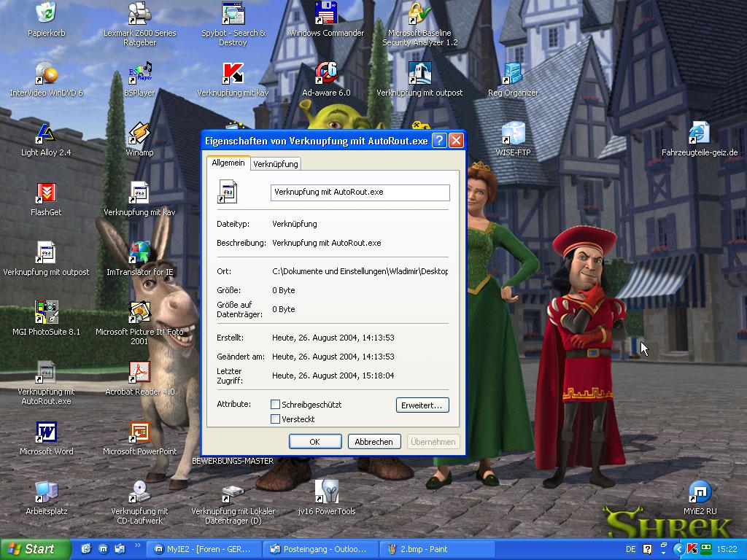Expand hidden quick launch items chevron
The image size is (747, 560).
(138, 545)
